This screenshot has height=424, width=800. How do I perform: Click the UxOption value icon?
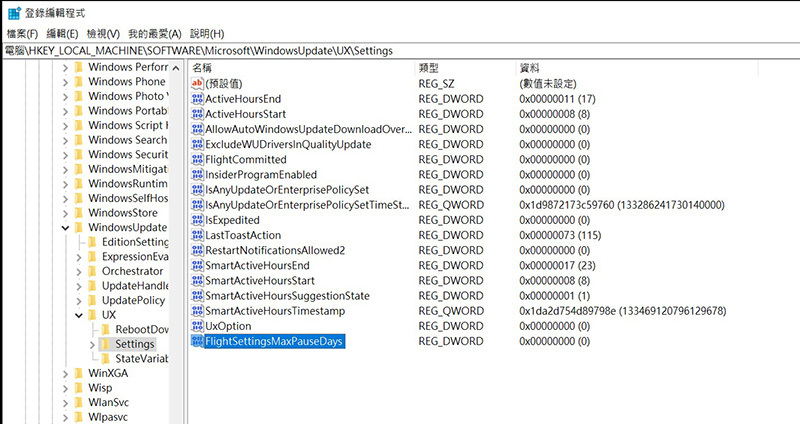coord(197,326)
